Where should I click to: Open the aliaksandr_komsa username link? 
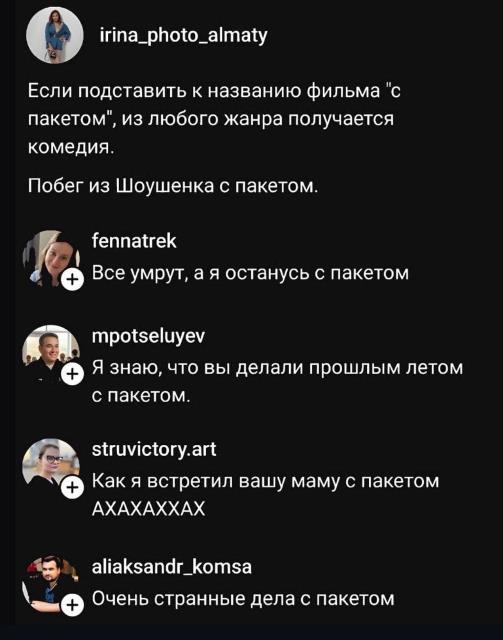[171, 567]
